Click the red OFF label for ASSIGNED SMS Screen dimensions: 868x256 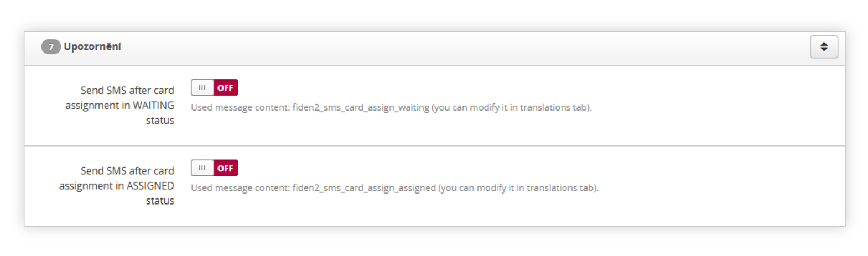226,168
